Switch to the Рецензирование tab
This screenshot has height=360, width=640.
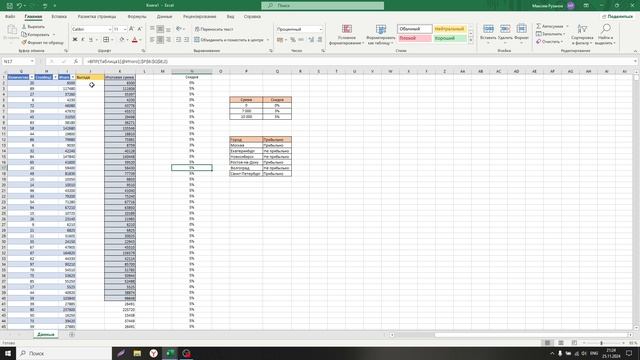coord(199,17)
